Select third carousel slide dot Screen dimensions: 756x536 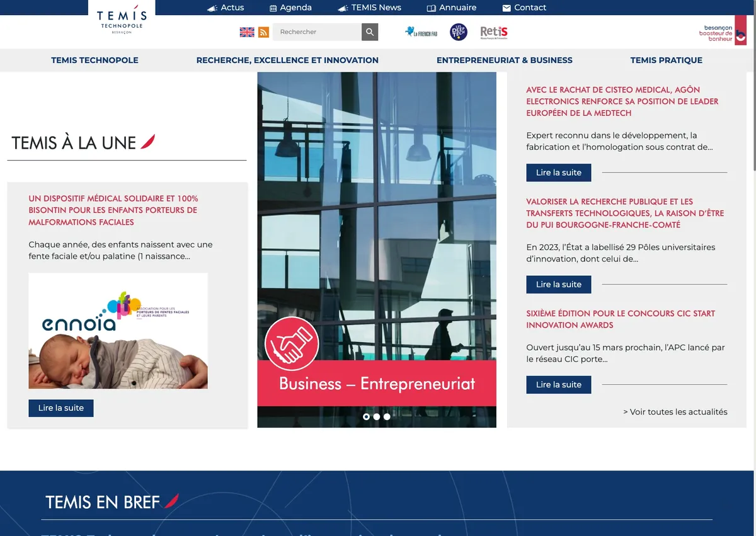click(387, 416)
